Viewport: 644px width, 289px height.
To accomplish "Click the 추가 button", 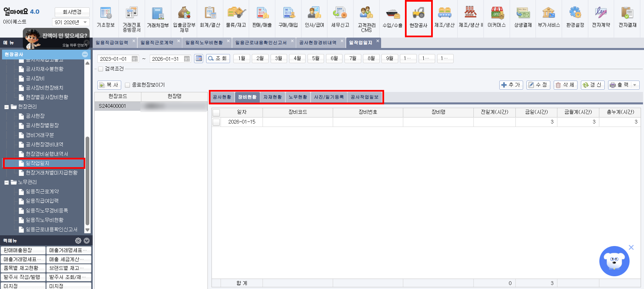I will click(x=511, y=85).
